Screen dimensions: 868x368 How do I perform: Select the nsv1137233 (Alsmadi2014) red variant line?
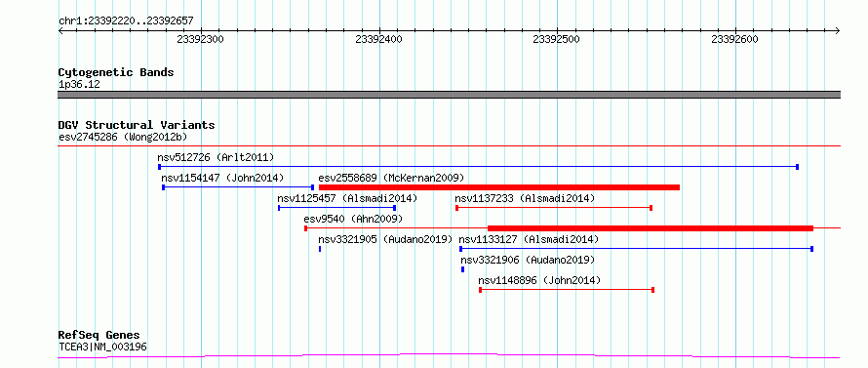point(554,208)
